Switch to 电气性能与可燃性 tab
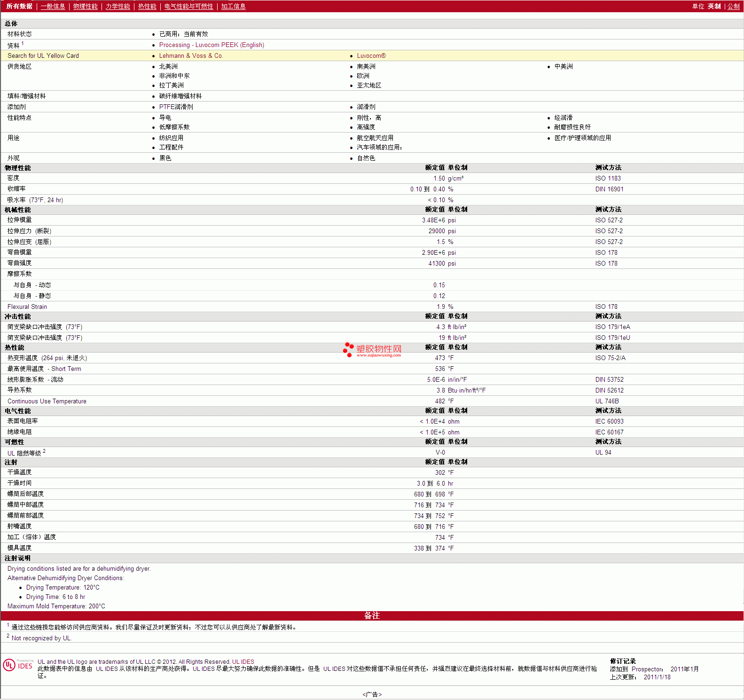Image resolution: width=744 pixels, height=700 pixels. point(188,6)
